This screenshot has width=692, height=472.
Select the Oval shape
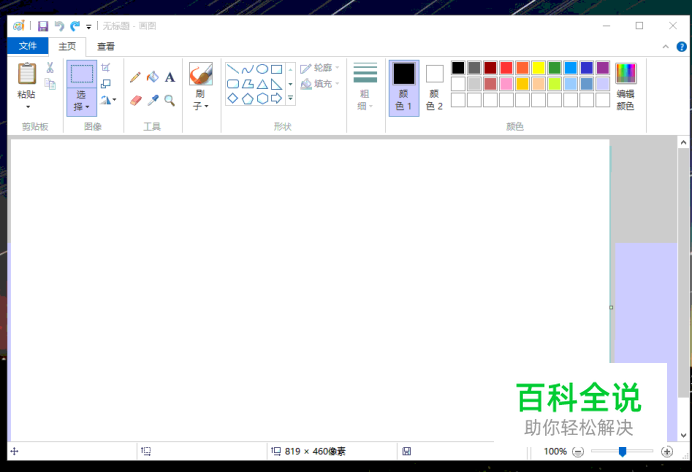pyautogui.click(x=262, y=69)
